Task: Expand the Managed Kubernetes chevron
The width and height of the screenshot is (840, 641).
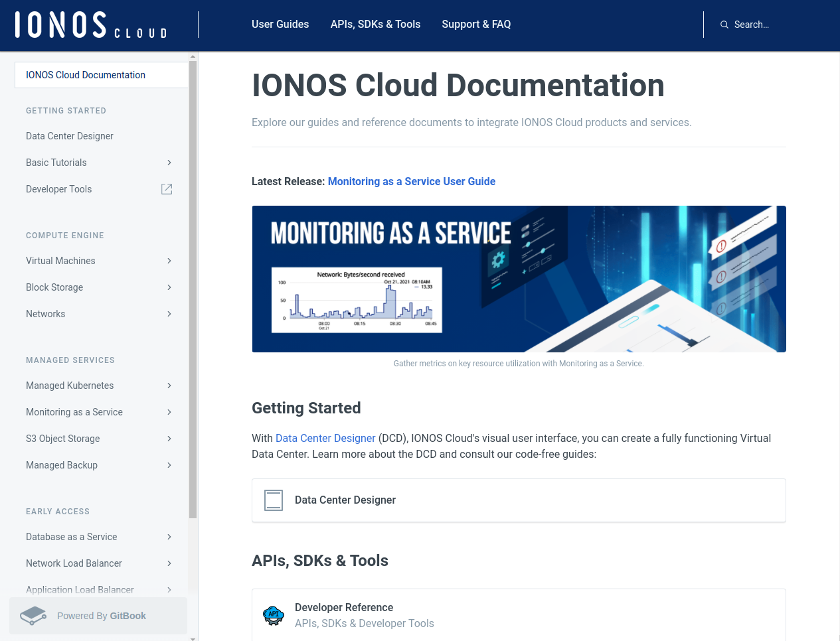Action: pos(169,386)
